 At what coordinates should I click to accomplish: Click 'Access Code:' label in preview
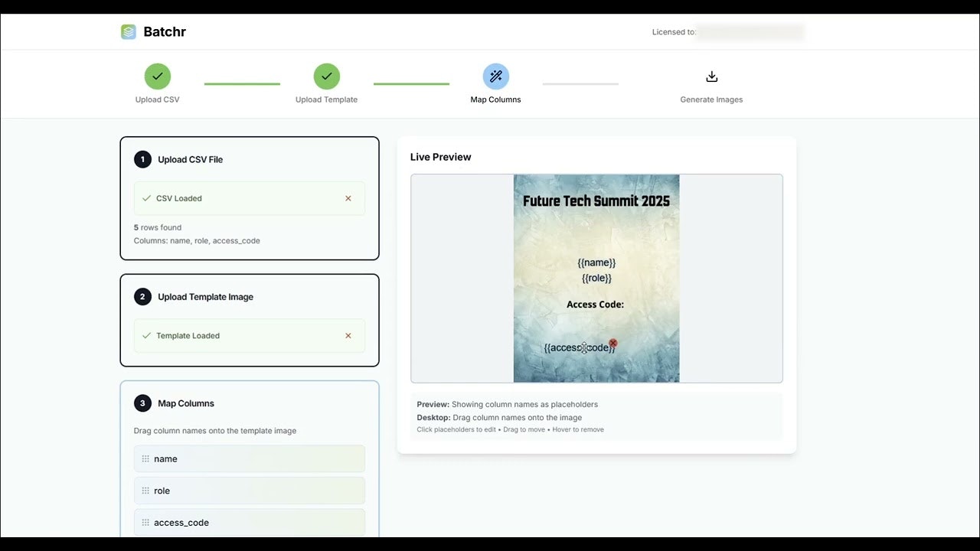coord(595,305)
